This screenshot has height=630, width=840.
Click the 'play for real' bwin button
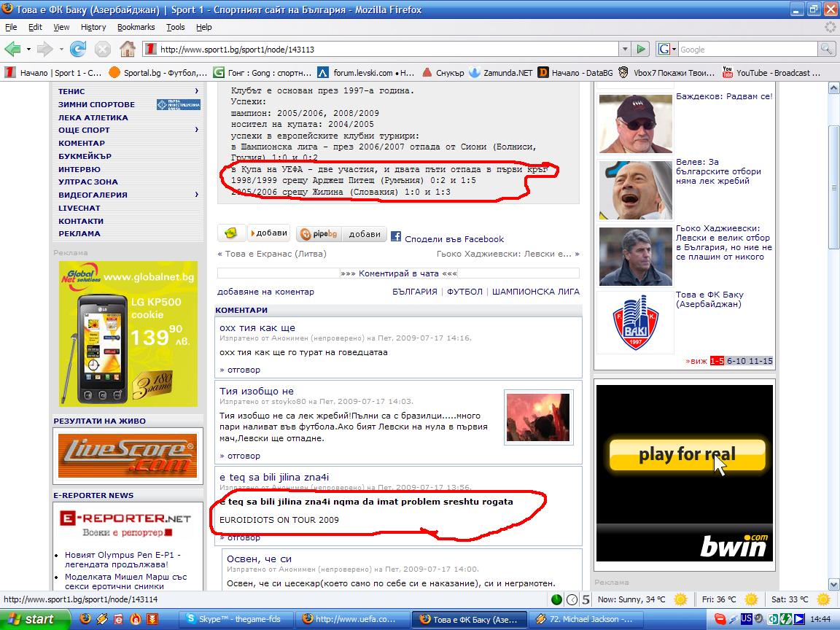pos(686,454)
